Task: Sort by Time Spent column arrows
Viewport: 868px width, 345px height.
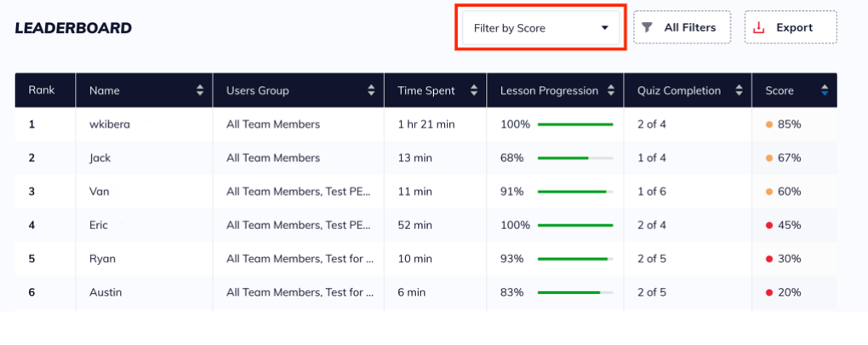Action: coord(474,90)
